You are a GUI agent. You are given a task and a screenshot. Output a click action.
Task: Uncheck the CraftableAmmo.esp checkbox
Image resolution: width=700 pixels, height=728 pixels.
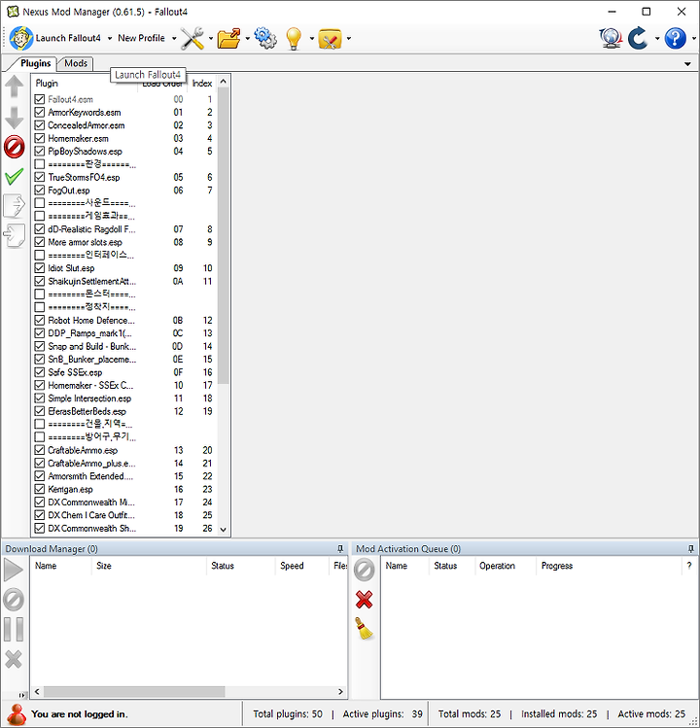(x=40, y=450)
